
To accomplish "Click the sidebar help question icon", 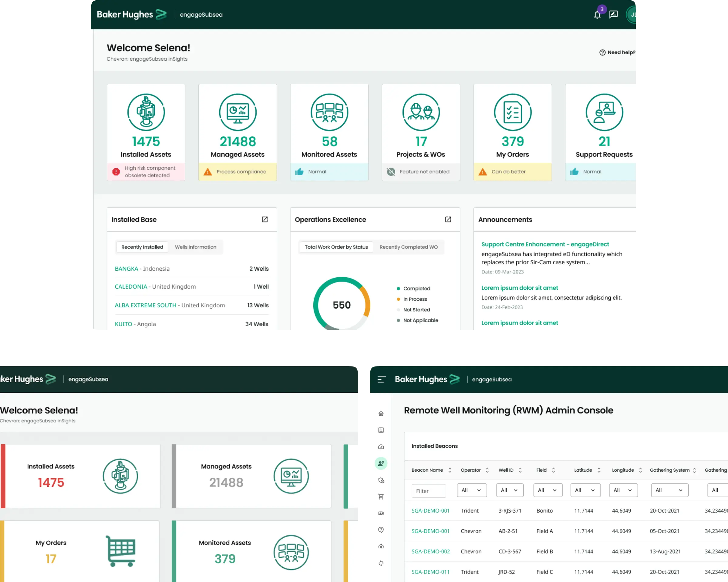I will click(x=381, y=530).
